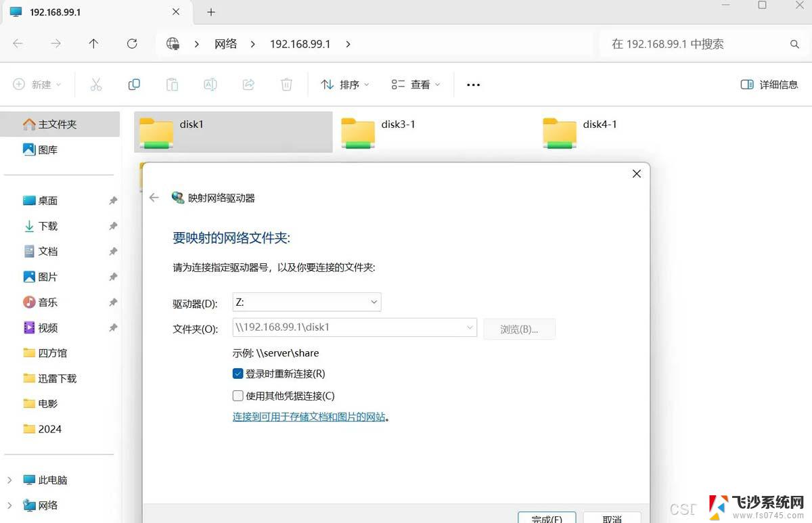Click the pin icon beside 下载
Viewport: 812px width, 523px height.
(113, 226)
